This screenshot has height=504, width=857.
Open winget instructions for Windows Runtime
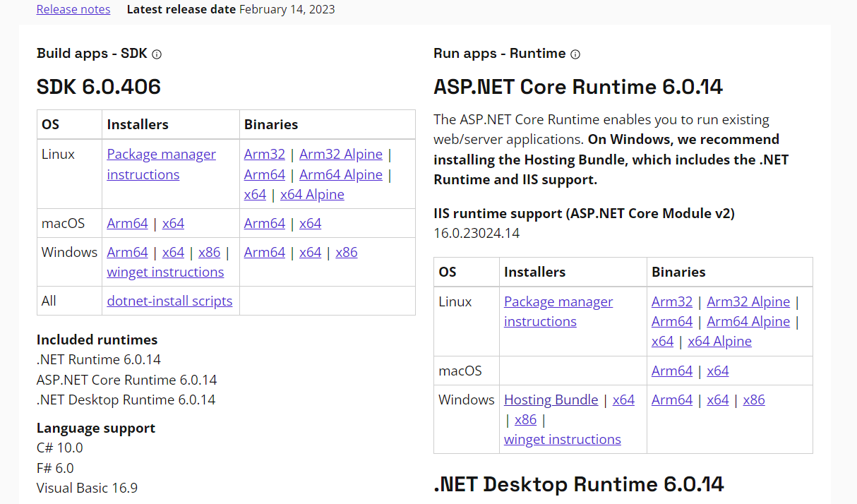point(562,439)
